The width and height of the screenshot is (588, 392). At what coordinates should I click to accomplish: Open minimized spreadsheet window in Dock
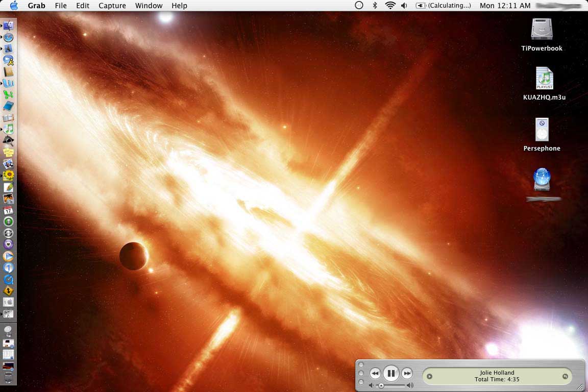8,355
